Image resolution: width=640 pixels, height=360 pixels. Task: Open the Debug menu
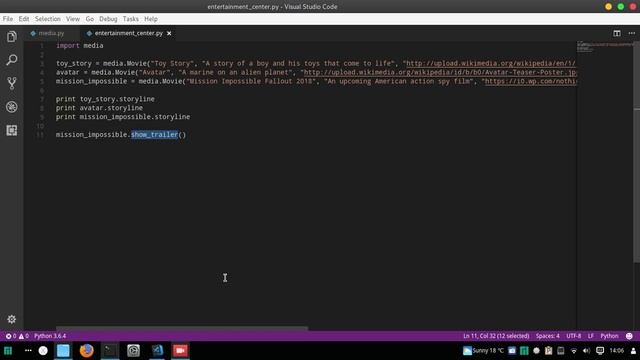pyautogui.click(x=108, y=19)
